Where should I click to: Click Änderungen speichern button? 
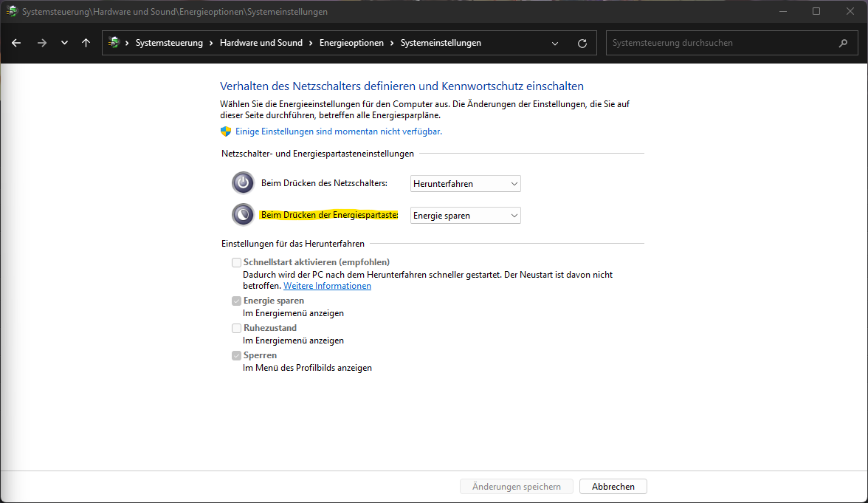click(517, 486)
